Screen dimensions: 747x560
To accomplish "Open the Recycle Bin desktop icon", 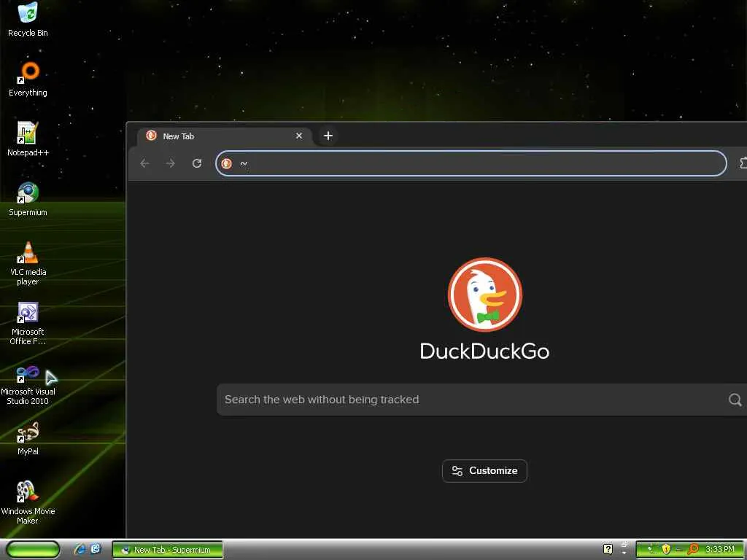I will pyautogui.click(x=28, y=20).
